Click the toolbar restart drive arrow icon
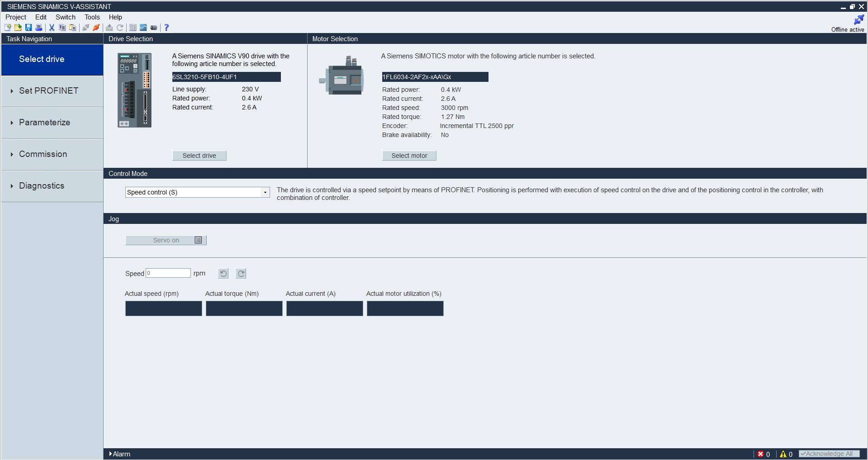The image size is (868, 460). click(x=120, y=28)
